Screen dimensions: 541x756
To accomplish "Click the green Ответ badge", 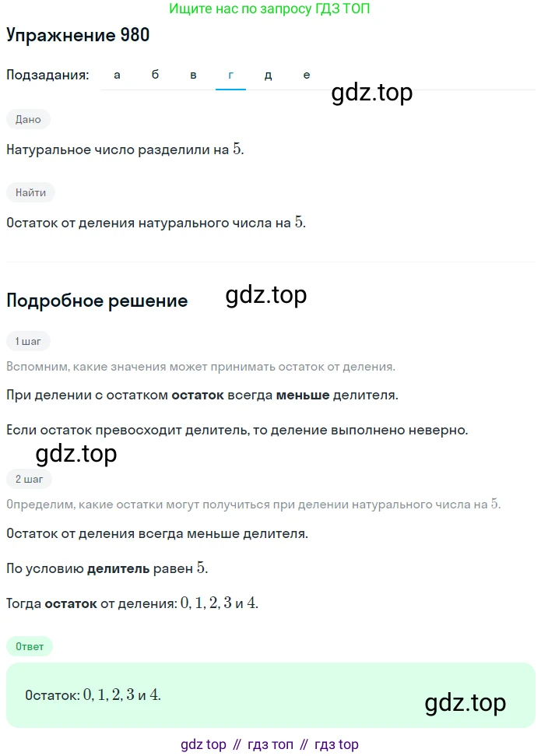I will pyautogui.click(x=30, y=646).
